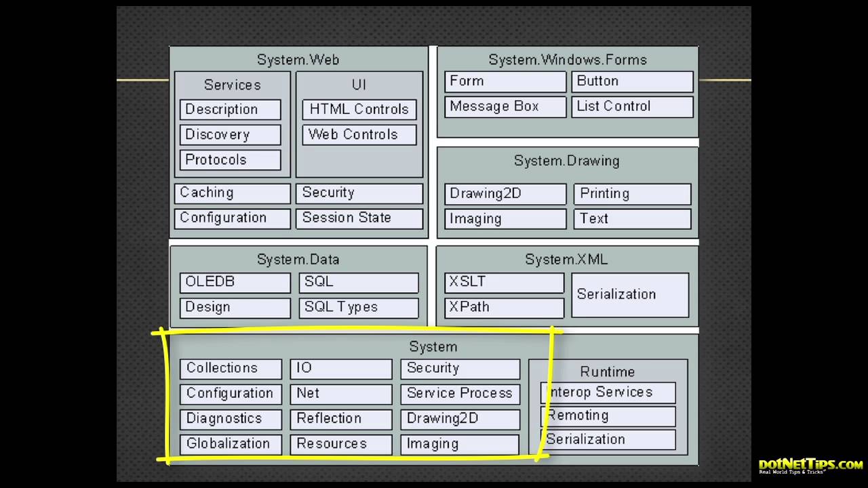Click the Printing box
Image resolution: width=868 pixels, height=488 pixels.
click(633, 194)
